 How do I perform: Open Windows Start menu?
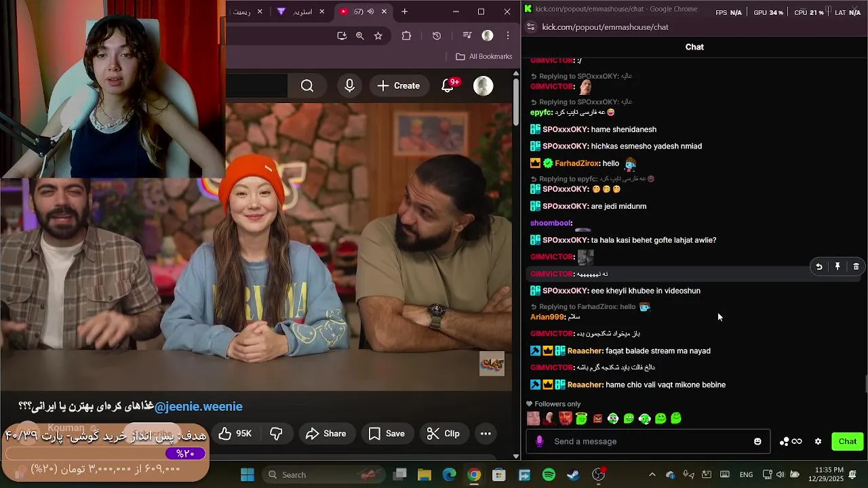coord(248,474)
